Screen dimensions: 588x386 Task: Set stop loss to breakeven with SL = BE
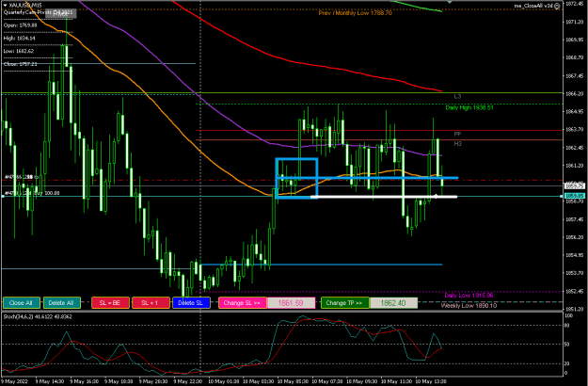pos(111,303)
